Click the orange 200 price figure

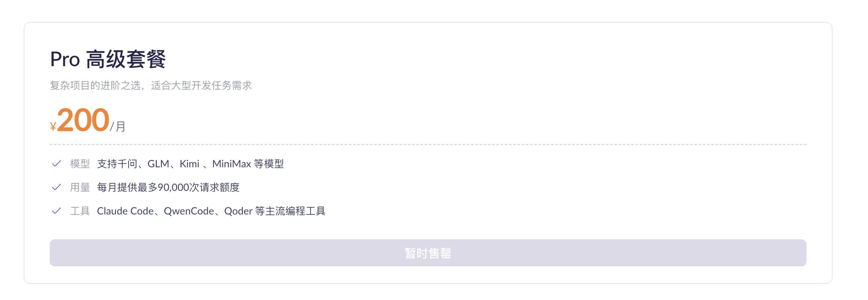pyautogui.click(x=83, y=120)
